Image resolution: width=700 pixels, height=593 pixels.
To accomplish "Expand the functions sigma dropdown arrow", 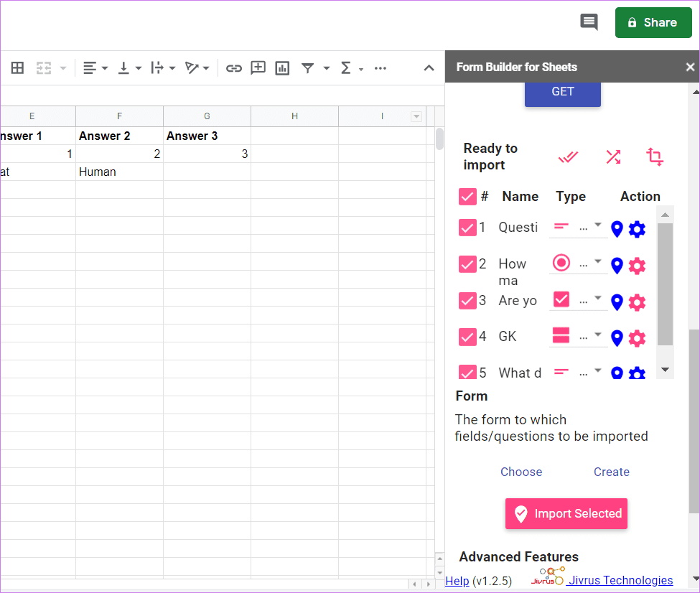I will click(361, 69).
